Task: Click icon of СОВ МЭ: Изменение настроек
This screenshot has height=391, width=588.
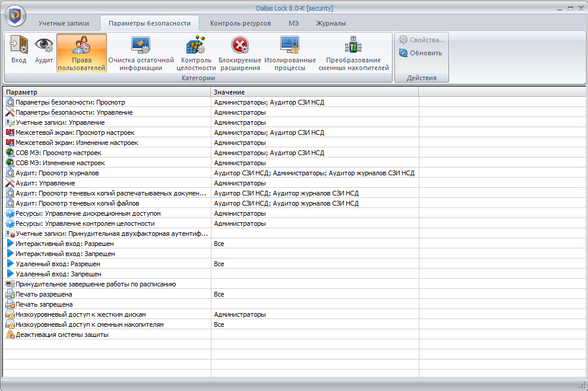Action: (10, 163)
